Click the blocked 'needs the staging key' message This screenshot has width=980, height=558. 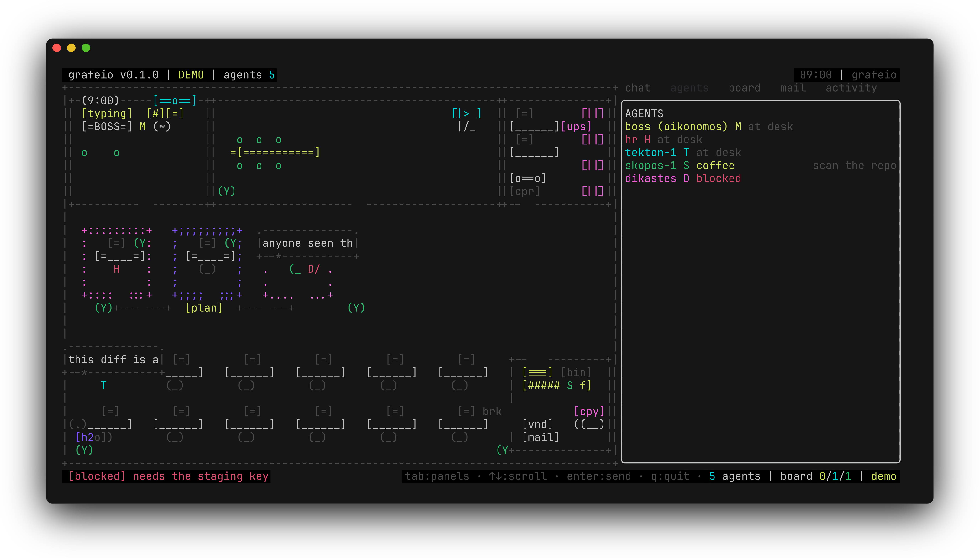point(168,476)
